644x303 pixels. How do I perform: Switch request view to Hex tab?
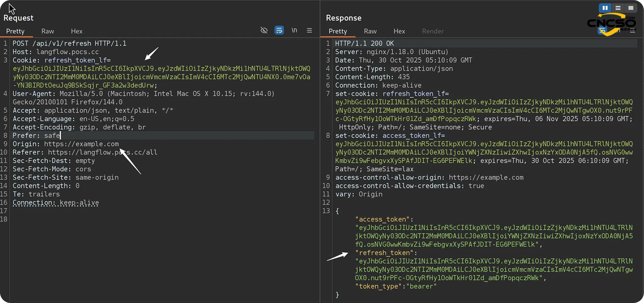click(x=77, y=31)
